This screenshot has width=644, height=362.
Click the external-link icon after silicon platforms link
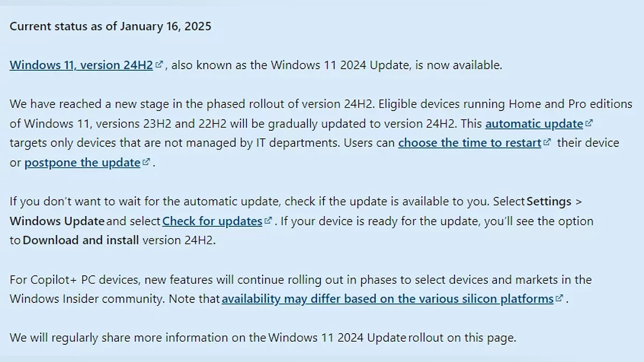(x=559, y=298)
